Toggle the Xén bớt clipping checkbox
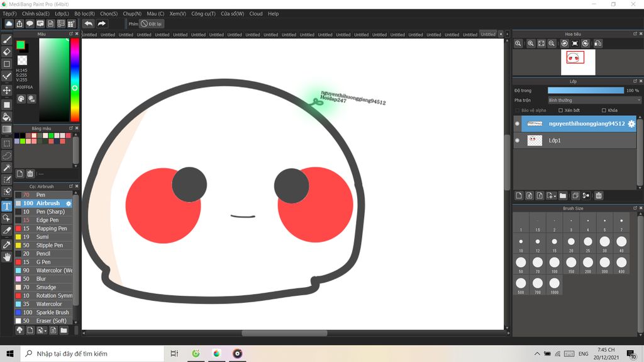This screenshot has height=362, width=644. point(560,110)
